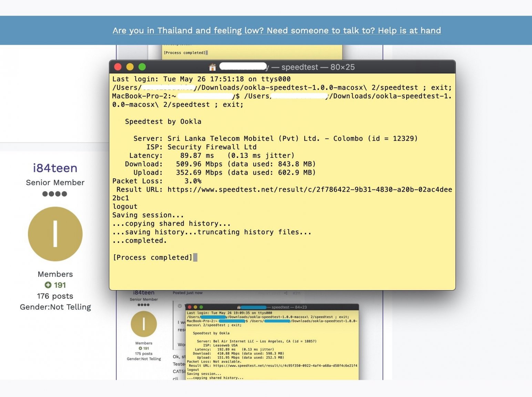Click rank dots under large 'Senior Member' label

pos(55,194)
